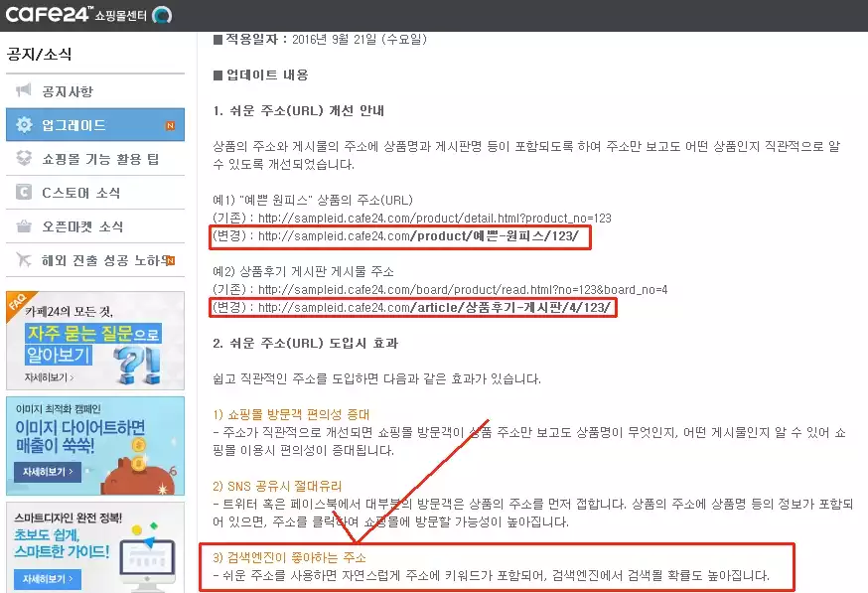Click the 업데이트 내용 heading
Viewport: 868px width, 593px height.
[261, 74]
